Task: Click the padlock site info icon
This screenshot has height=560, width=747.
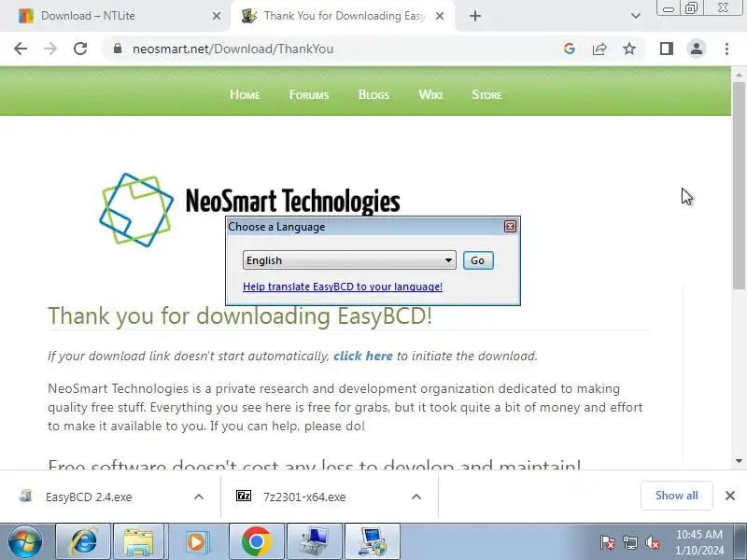Action: click(118, 49)
